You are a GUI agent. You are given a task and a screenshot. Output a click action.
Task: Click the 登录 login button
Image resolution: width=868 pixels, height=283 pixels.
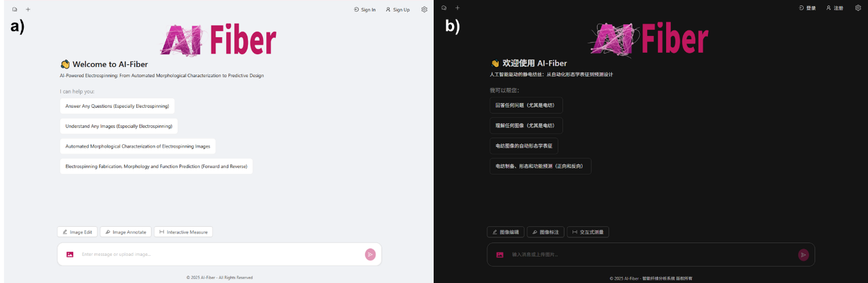coord(807,8)
